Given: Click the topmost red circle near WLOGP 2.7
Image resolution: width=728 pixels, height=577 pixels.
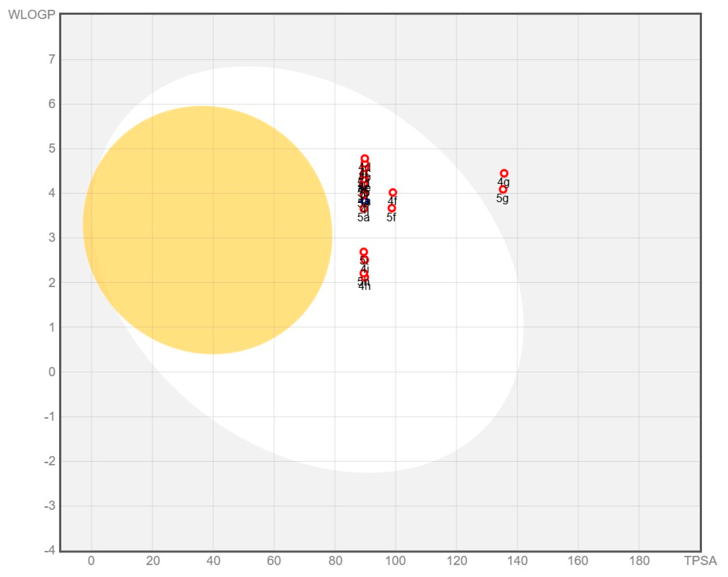Looking at the screenshot, I should pos(364,252).
